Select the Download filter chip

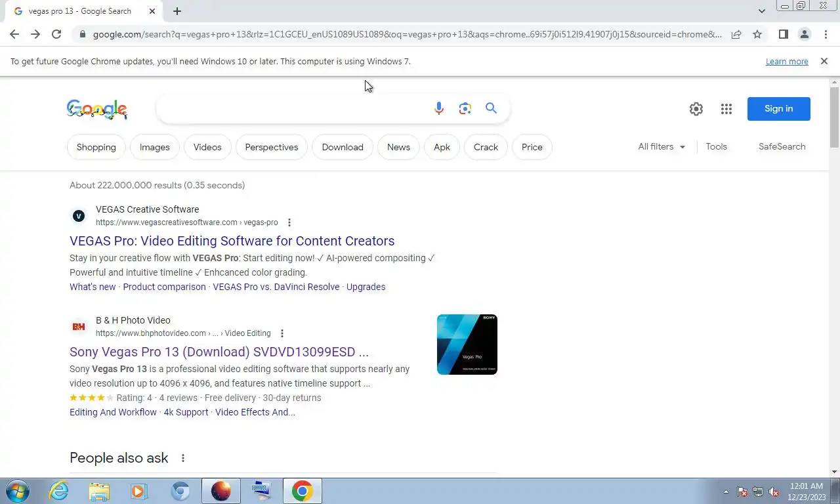pos(343,147)
